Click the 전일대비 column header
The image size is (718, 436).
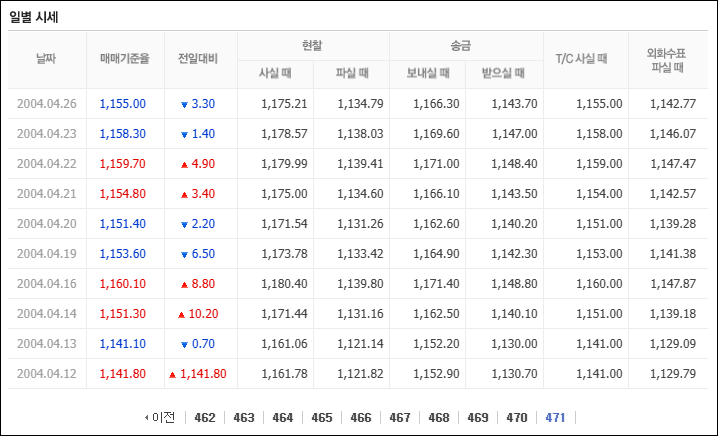[198, 59]
